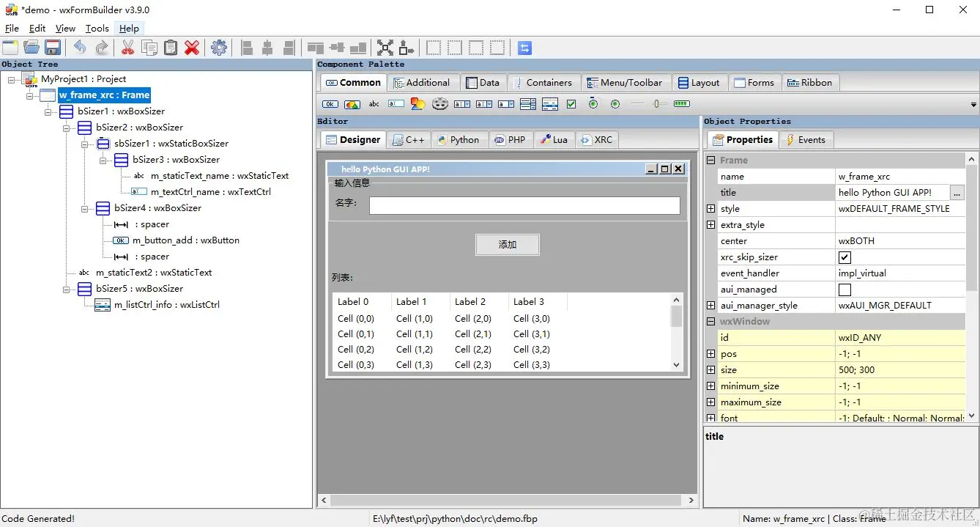Click the properties panel vertical scrollbar

click(972, 227)
